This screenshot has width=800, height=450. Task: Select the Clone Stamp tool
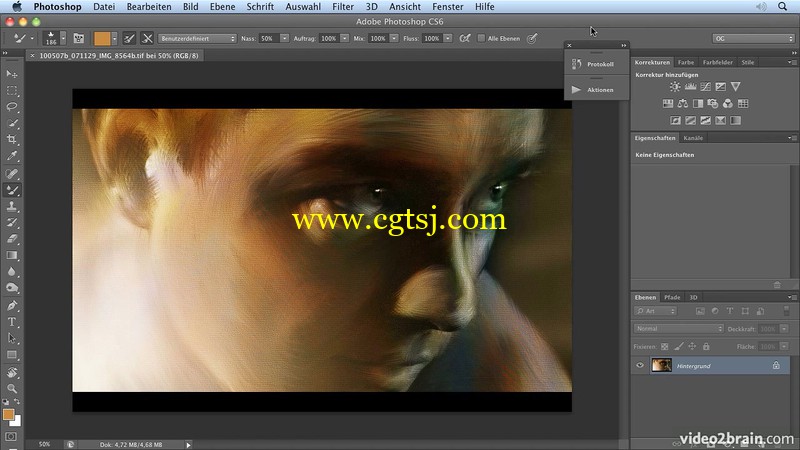pos(12,207)
